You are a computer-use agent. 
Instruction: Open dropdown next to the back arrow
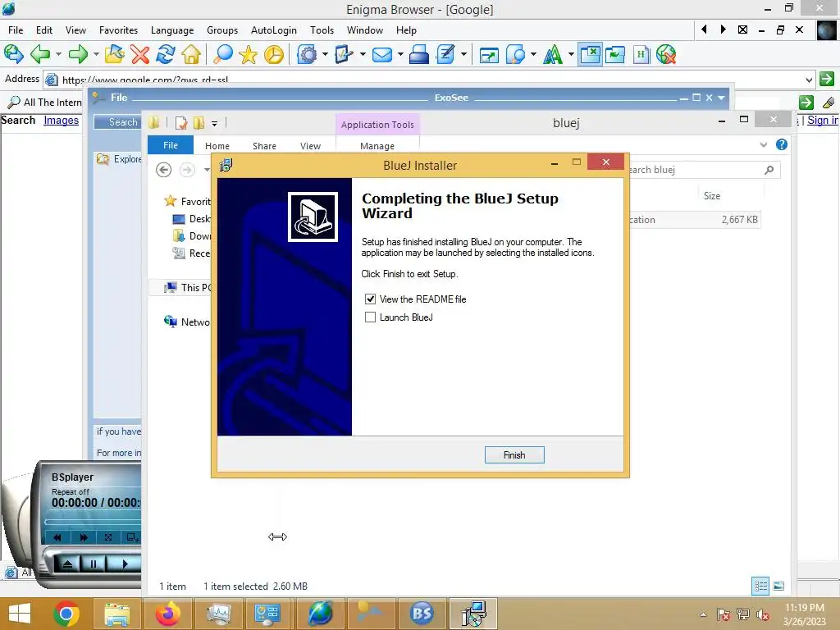(x=58, y=54)
